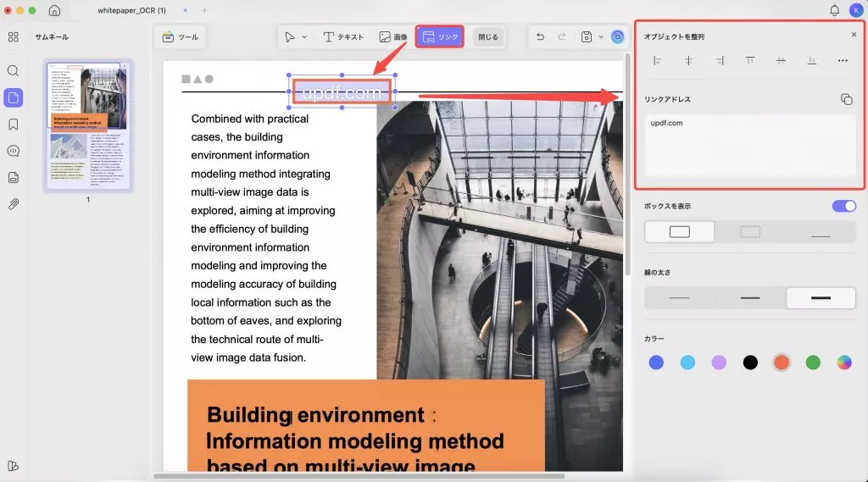Open the save options dropdown arrow
Screen dimensions: 868x482
tap(601, 37)
